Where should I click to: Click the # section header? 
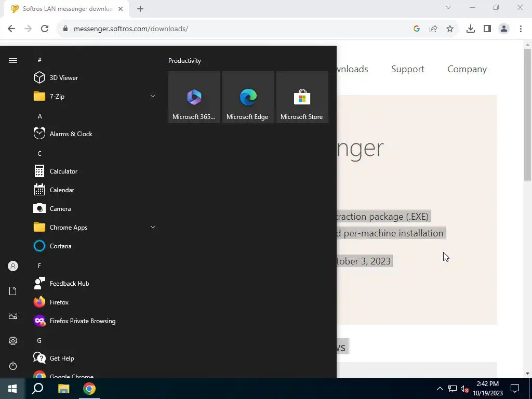coord(39,60)
